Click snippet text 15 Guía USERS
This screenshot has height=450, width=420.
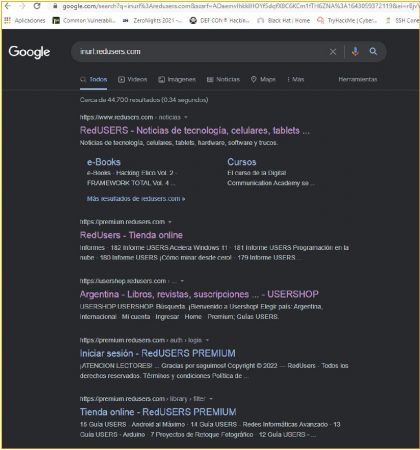click(x=103, y=425)
